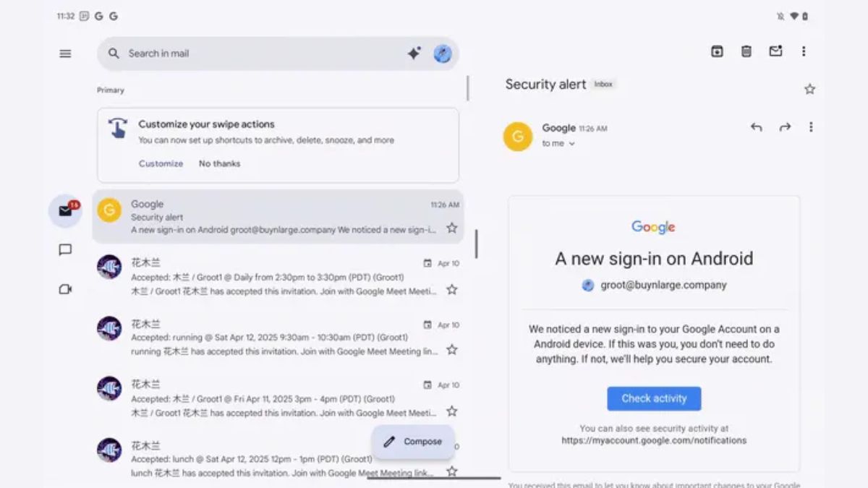
Task: Star the running invitation email
Action: 452,349
